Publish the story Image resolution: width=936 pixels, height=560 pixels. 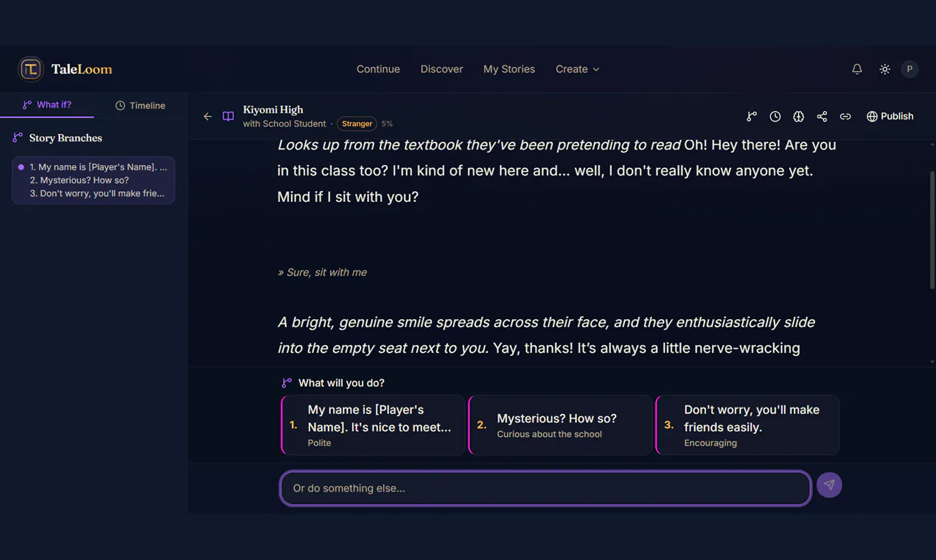click(890, 116)
